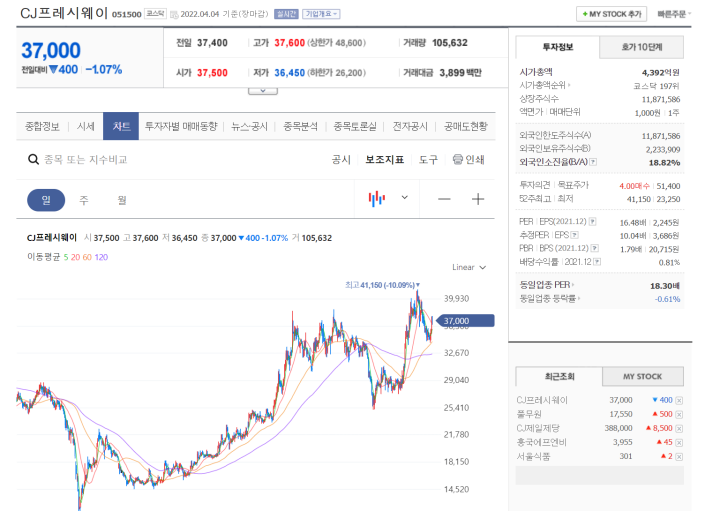Open the 종합정보 tab

click(42, 126)
